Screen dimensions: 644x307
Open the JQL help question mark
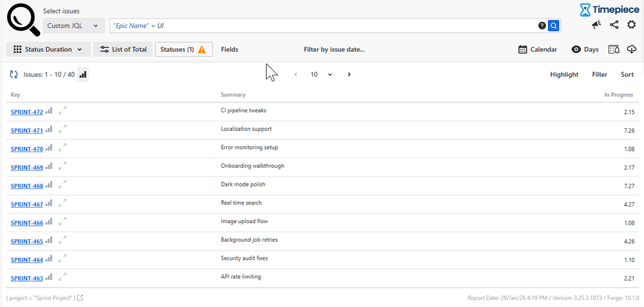(x=542, y=26)
